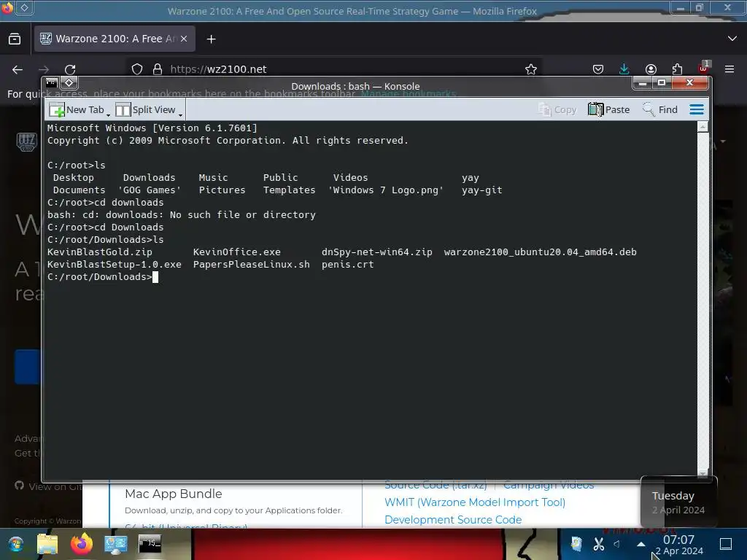The image size is (747, 560).
Task: Click the Paste toolbar button
Action: 609,110
